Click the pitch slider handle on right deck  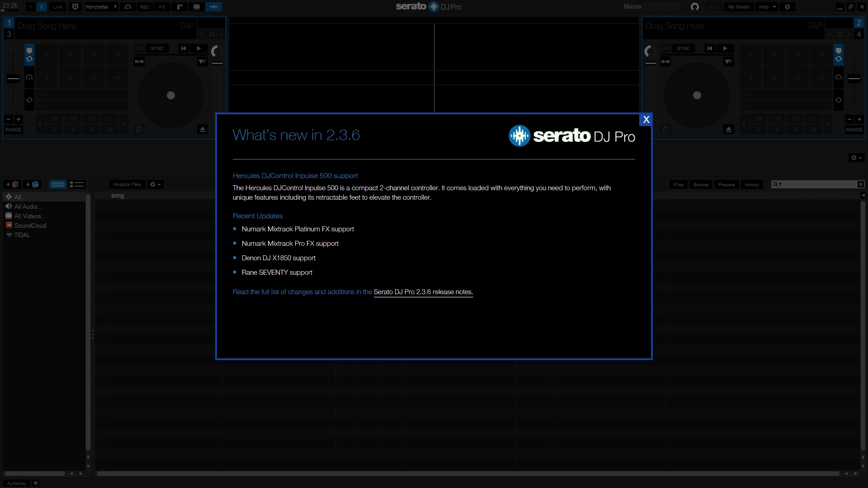tap(854, 79)
